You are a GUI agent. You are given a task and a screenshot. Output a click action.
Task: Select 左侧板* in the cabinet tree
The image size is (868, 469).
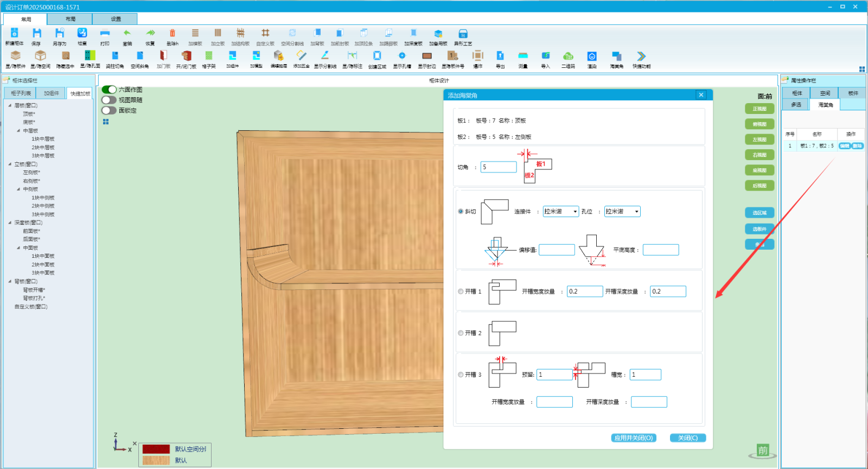pyautogui.click(x=31, y=173)
